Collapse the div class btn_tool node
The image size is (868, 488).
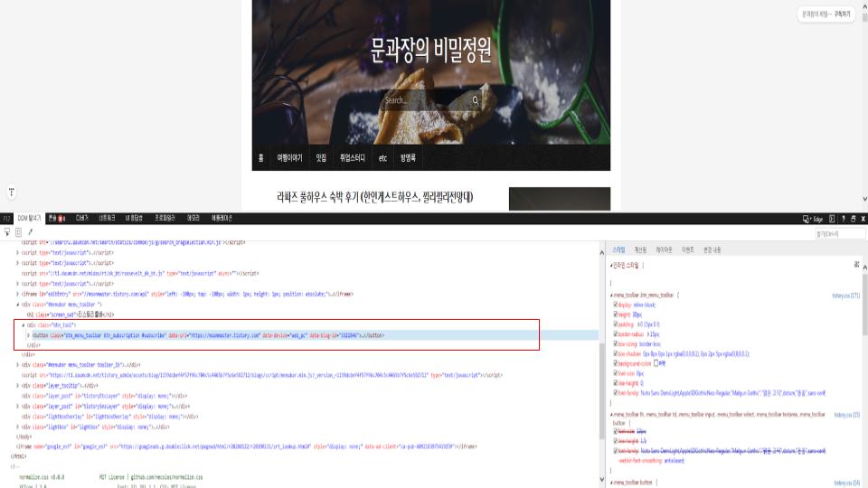click(24, 325)
